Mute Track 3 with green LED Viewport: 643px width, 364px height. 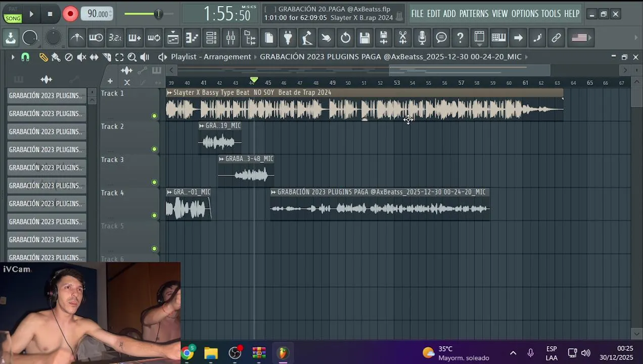(x=154, y=182)
